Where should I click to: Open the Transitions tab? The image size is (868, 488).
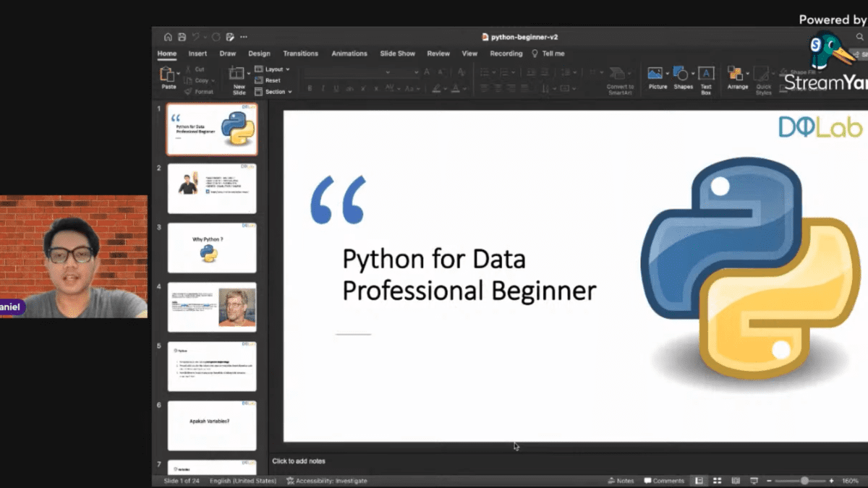click(300, 53)
